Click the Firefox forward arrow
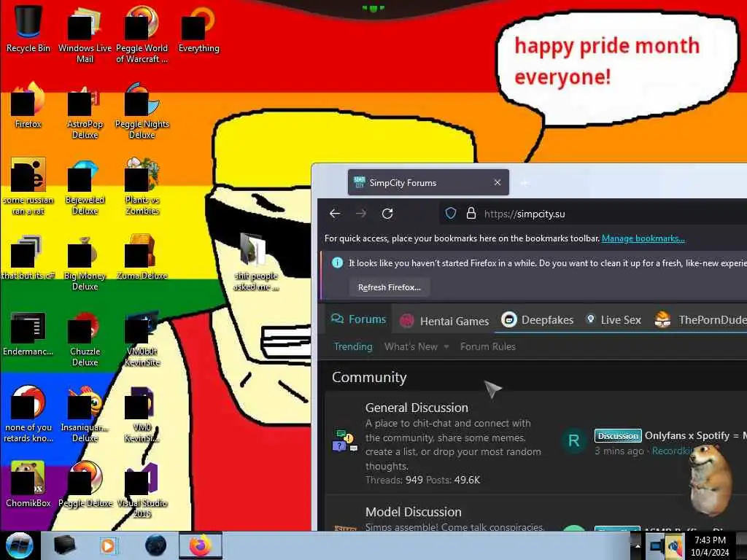This screenshot has width=747, height=560. [361, 214]
